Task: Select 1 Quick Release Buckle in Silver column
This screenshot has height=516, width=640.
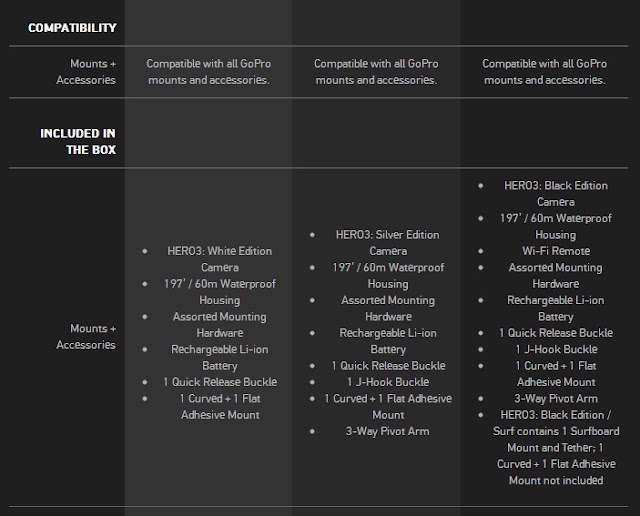Action: click(x=388, y=366)
